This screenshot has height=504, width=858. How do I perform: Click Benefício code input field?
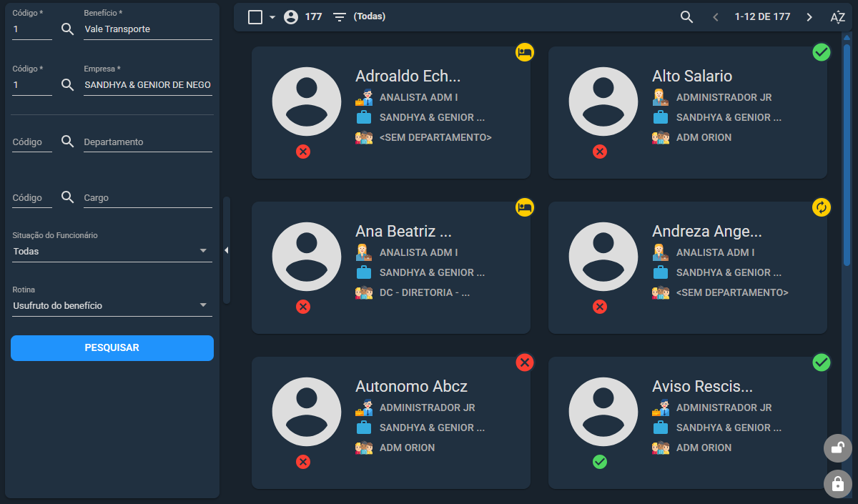pyautogui.click(x=32, y=29)
